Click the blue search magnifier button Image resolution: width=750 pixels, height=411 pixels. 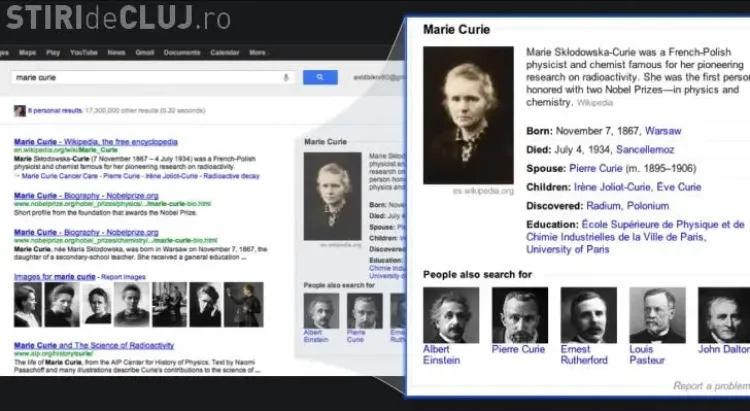[x=320, y=77]
